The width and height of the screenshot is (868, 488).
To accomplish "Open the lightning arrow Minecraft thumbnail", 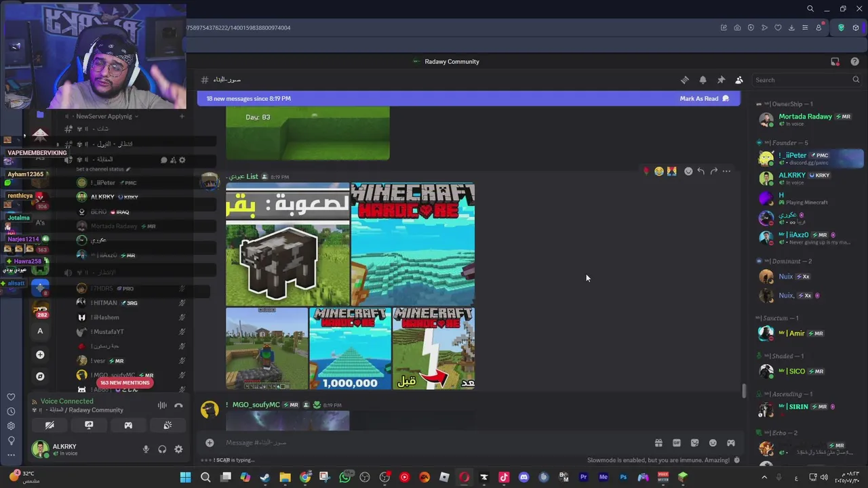I will [x=434, y=348].
